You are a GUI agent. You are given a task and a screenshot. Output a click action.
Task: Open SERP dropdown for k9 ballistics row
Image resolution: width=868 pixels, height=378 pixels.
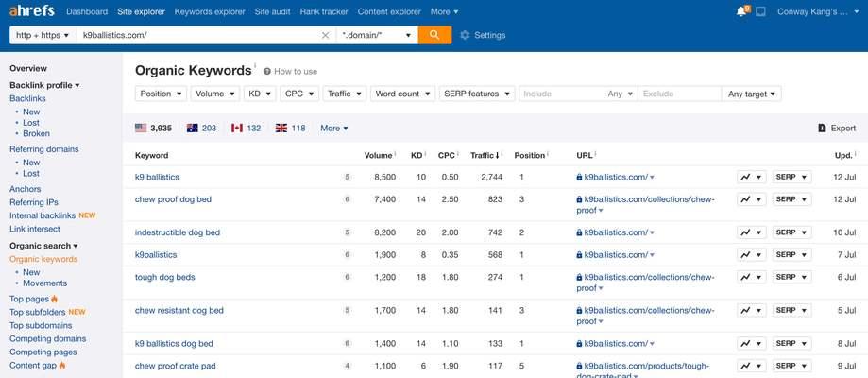pyautogui.click(x=792, y=177)
